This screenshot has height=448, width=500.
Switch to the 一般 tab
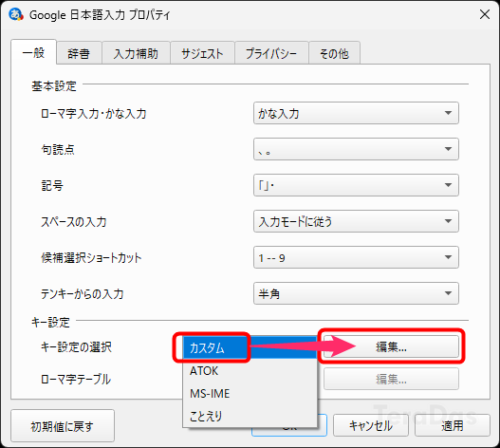click(x=34, y=52)
